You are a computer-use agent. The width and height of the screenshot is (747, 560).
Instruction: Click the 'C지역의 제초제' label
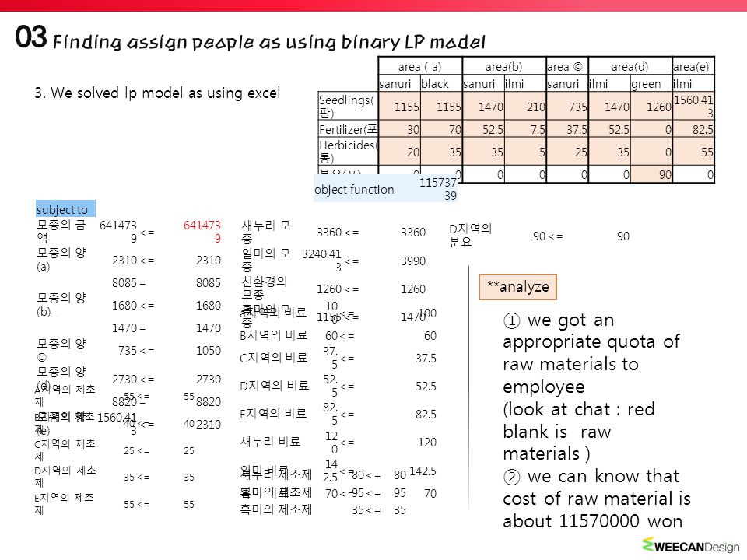pyautogui.click(x=65, y=450)
